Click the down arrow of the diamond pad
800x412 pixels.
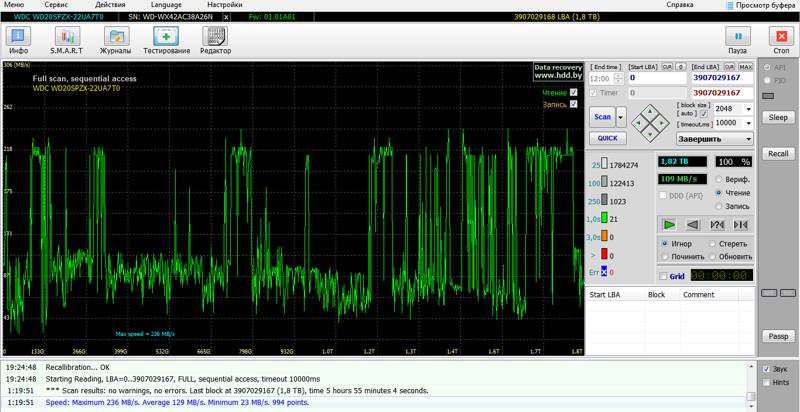click(x=650, y=134)
